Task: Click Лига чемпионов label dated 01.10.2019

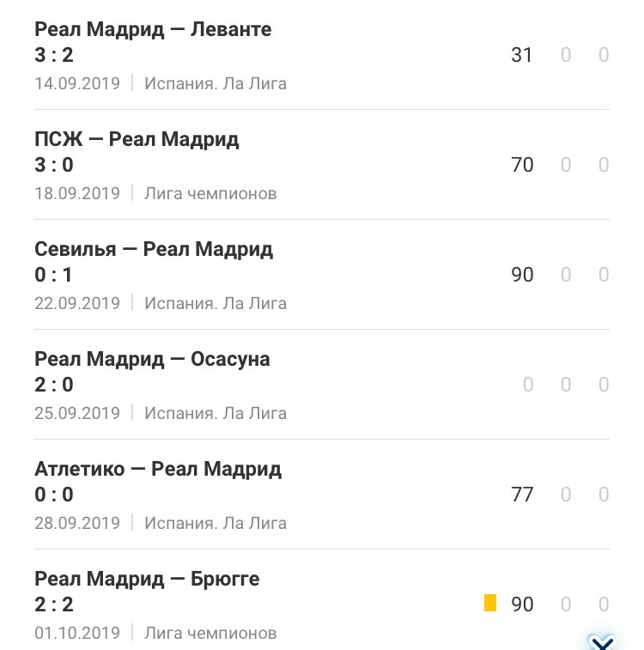Action: point(210,633)
